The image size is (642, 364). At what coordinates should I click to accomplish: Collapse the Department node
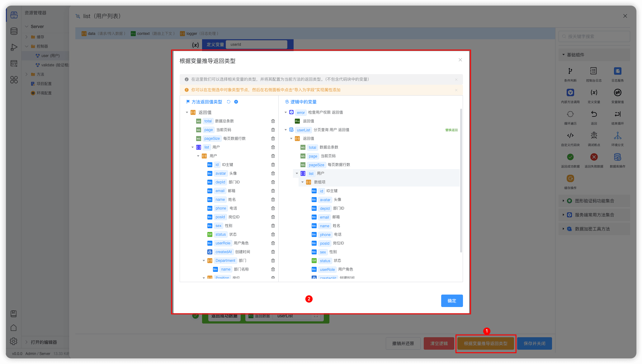coord(204,261)
